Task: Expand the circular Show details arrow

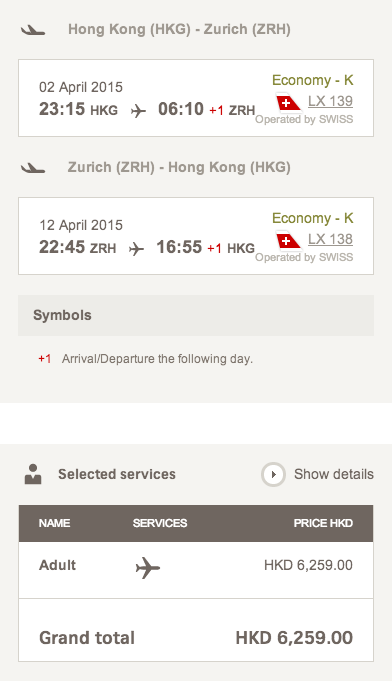Action: pyautogui.click(x=273, y=474)
